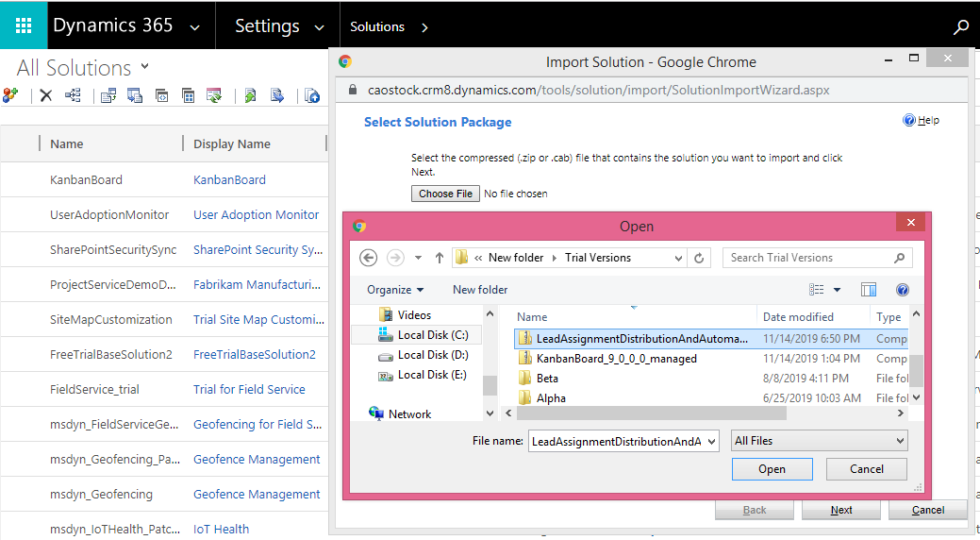Image resolution: width=980 pixels, height=540 pixels.
Task: Show dependencies with the tree diagram icon
Action: pos(74,95)
